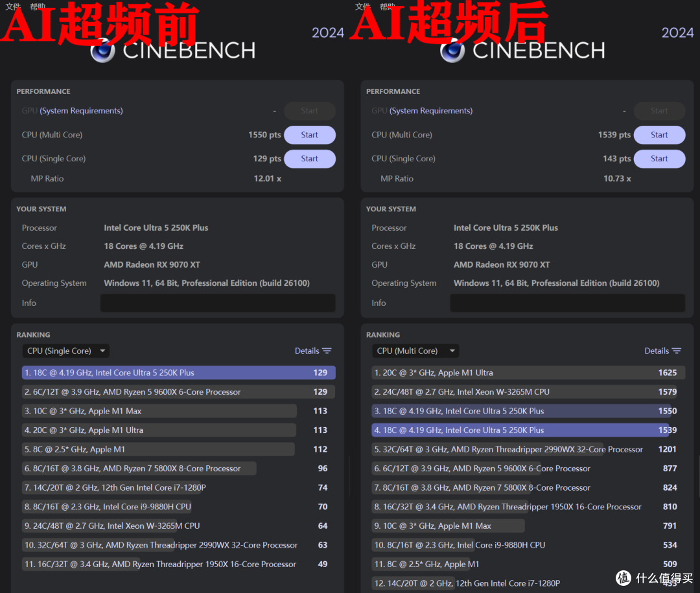The height and width of the screenshot is (593, 700).
Task: Open System Requirements link in left window
Action: coord(81,111)
